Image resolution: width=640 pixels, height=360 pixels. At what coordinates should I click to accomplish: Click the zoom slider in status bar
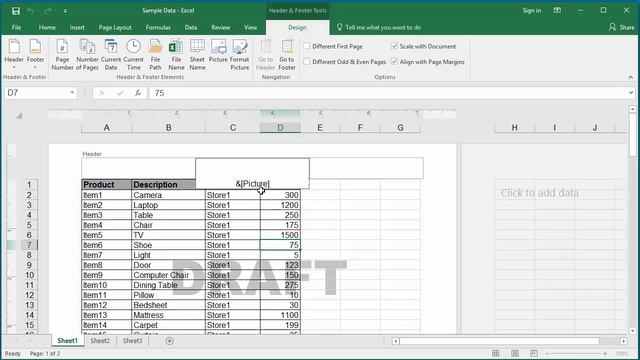click(x=576, y=353)
